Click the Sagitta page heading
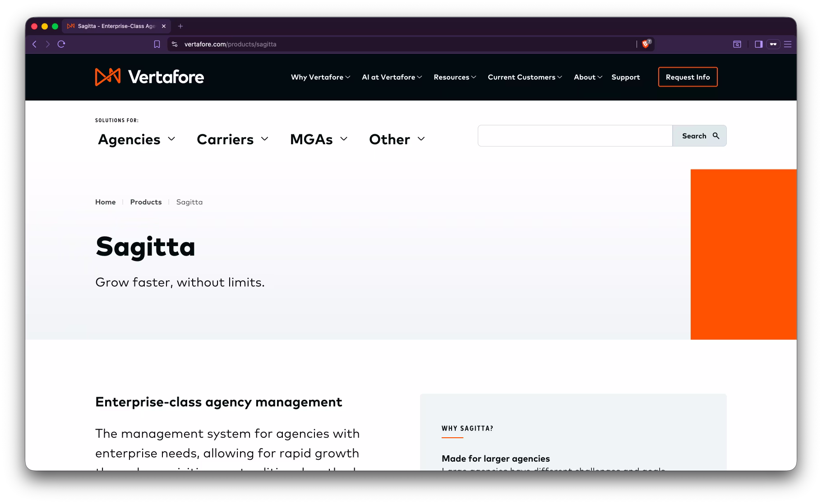Viewport: 822px width, 504px height. pos(145,247)
